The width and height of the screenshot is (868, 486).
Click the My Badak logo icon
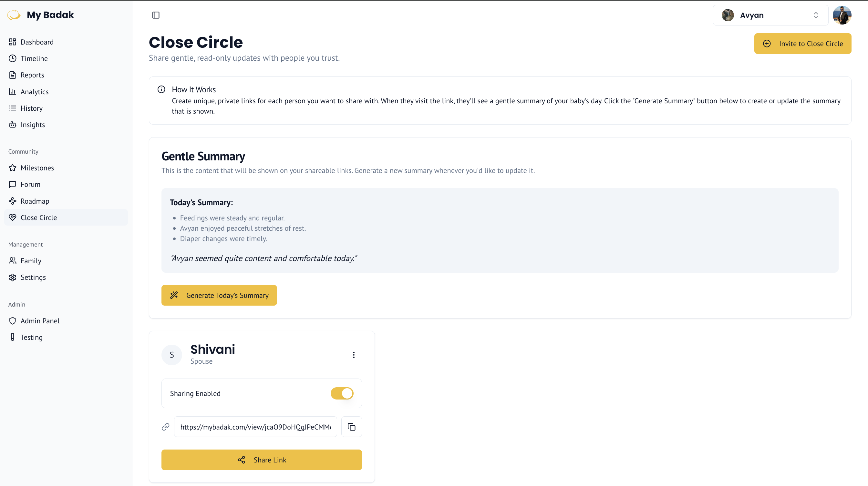pos(14,15)
